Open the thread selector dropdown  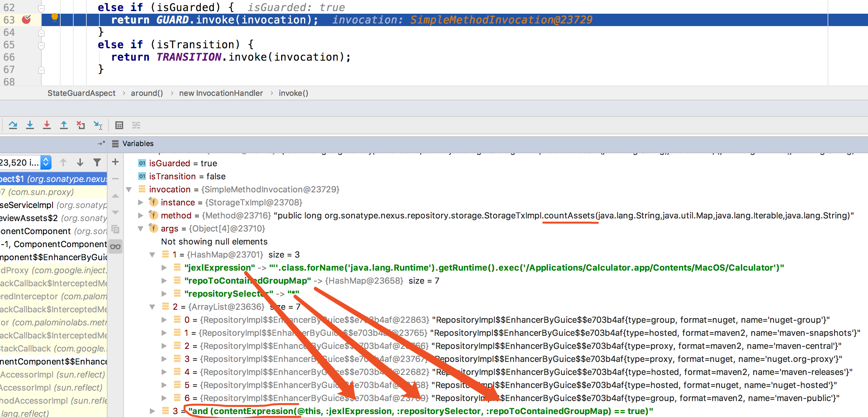click(46, 162)
